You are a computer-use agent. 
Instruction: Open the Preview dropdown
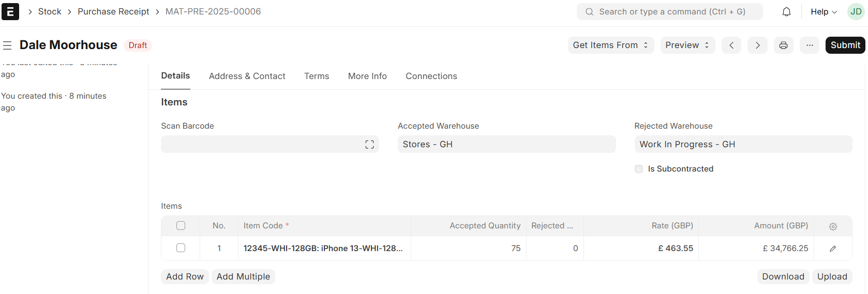(x=687, y=45)
